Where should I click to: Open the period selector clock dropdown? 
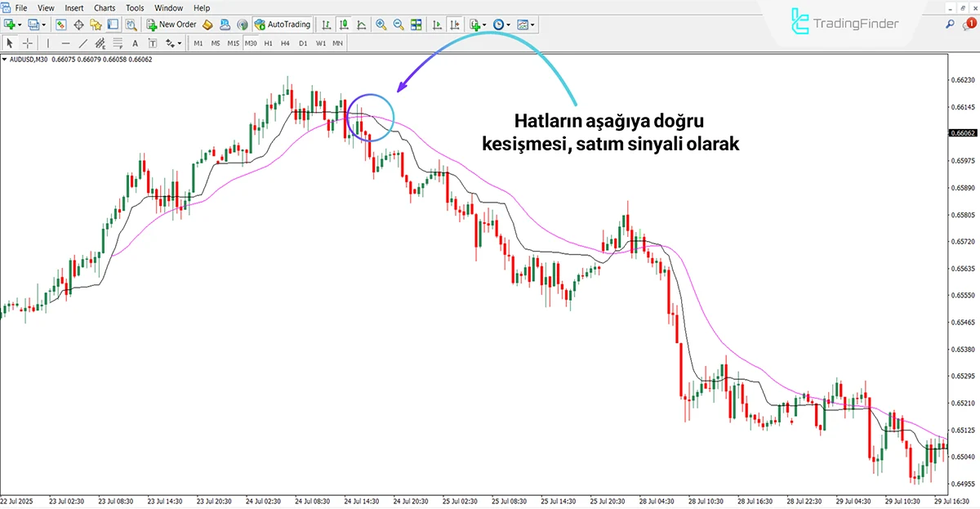tap(507, 25)
